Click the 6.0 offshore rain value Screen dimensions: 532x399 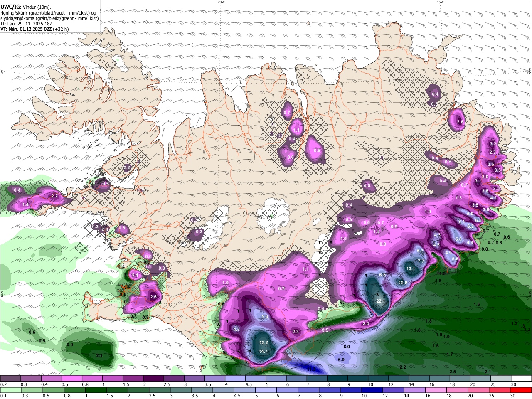(x=347, y=347)
